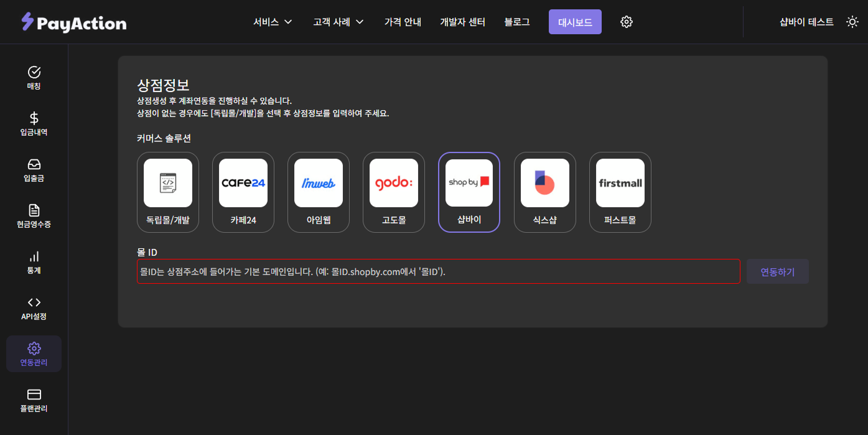
Task: Select the 아임웹 commerce solution
Action: click(x=319, y=192)
